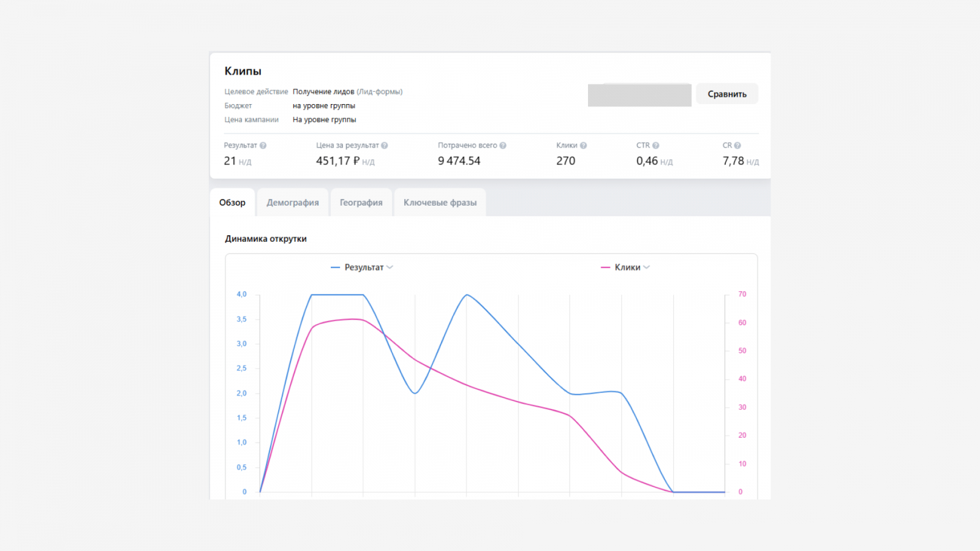The image size is (980, 551).
Task: Click the pink line swatch in the legend
Action: [x=605, y=268]
